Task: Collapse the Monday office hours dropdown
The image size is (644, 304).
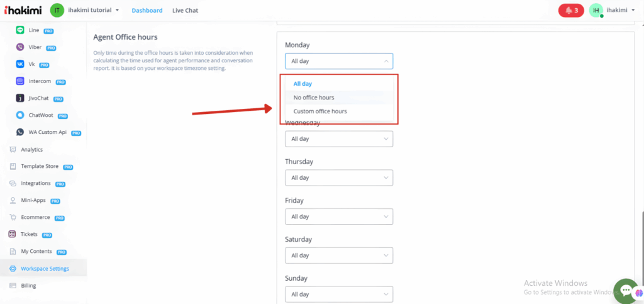Action: click(338, 61)
